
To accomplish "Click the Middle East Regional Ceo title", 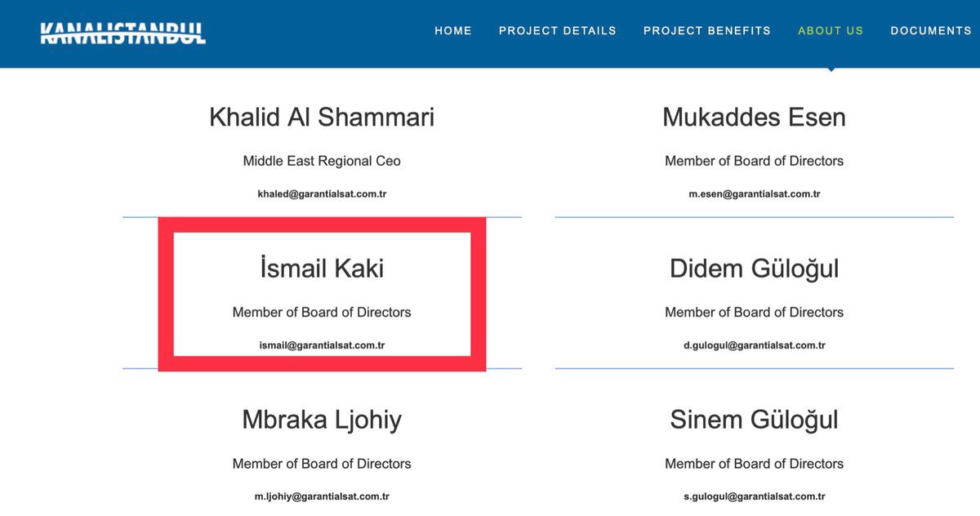I will (x=322, y=161).
